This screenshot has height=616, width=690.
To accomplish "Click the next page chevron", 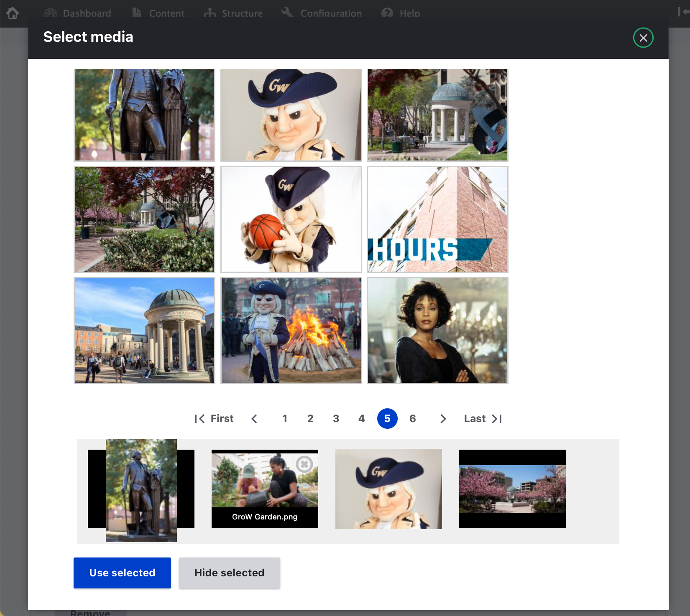I will 442,418.
